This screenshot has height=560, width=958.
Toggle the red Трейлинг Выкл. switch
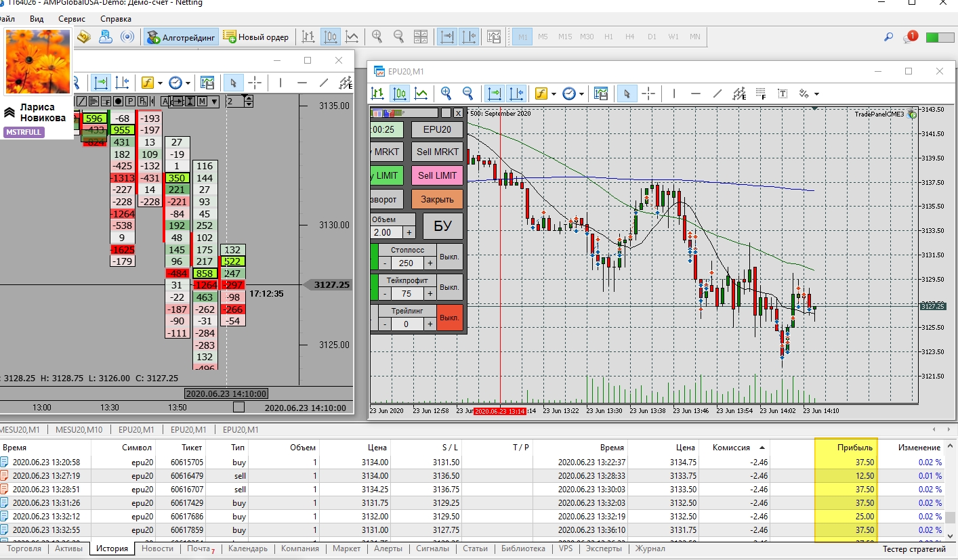pyautogui.click(x=450, y=318)
